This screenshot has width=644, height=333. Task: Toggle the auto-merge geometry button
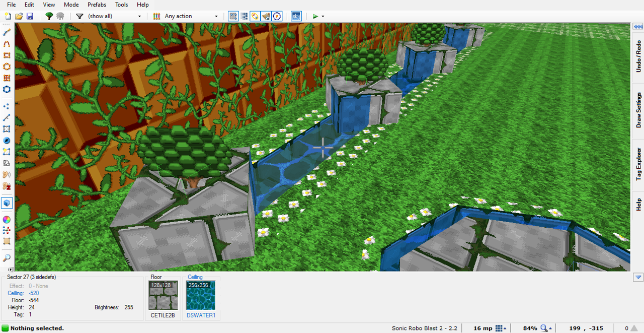point(255,16)
